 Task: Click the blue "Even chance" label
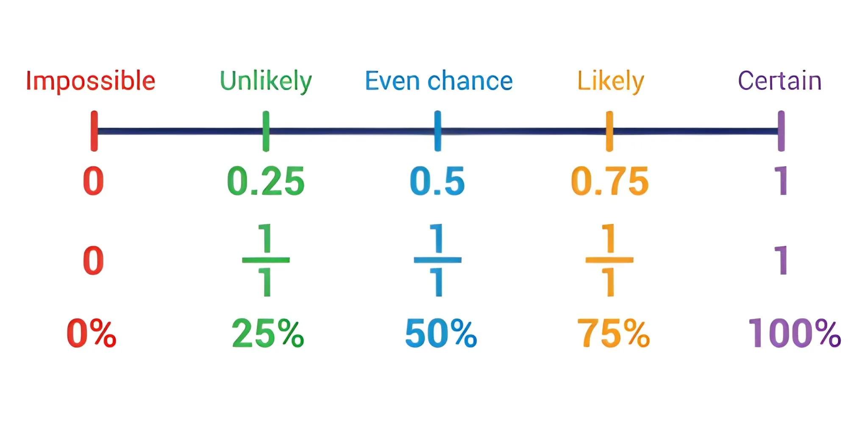(439, 81)
